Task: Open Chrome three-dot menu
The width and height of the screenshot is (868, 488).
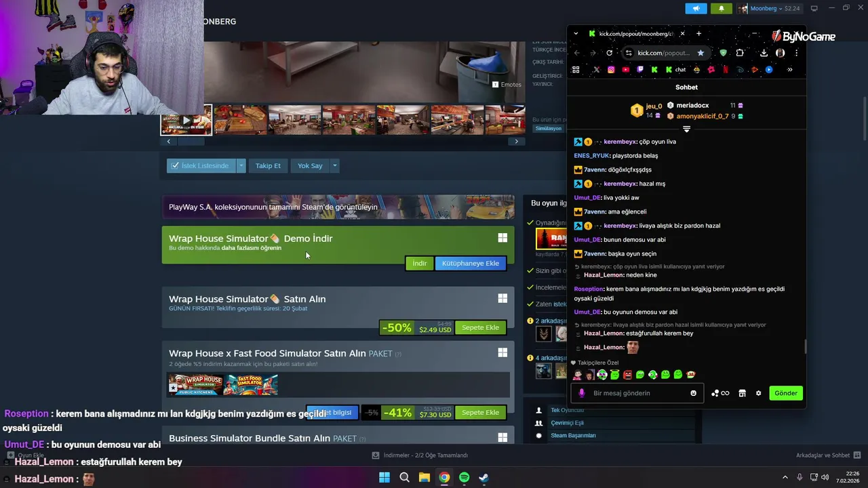Action: pos(796,53)
